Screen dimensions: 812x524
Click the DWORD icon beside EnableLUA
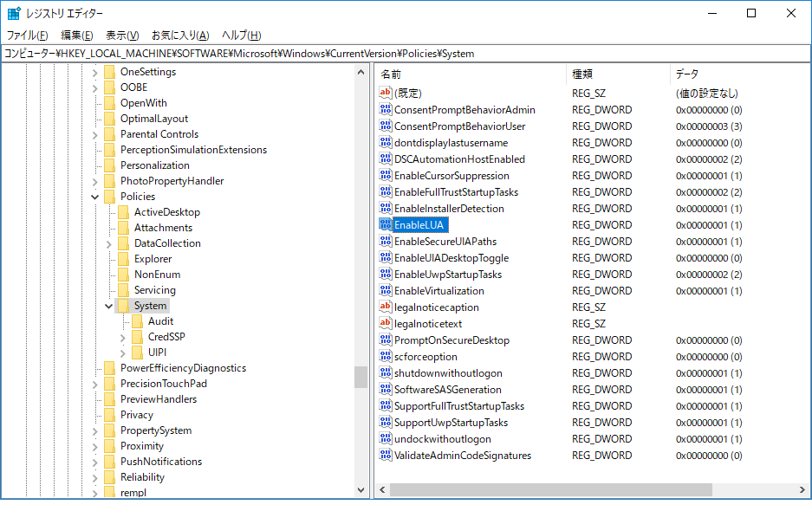386,224
